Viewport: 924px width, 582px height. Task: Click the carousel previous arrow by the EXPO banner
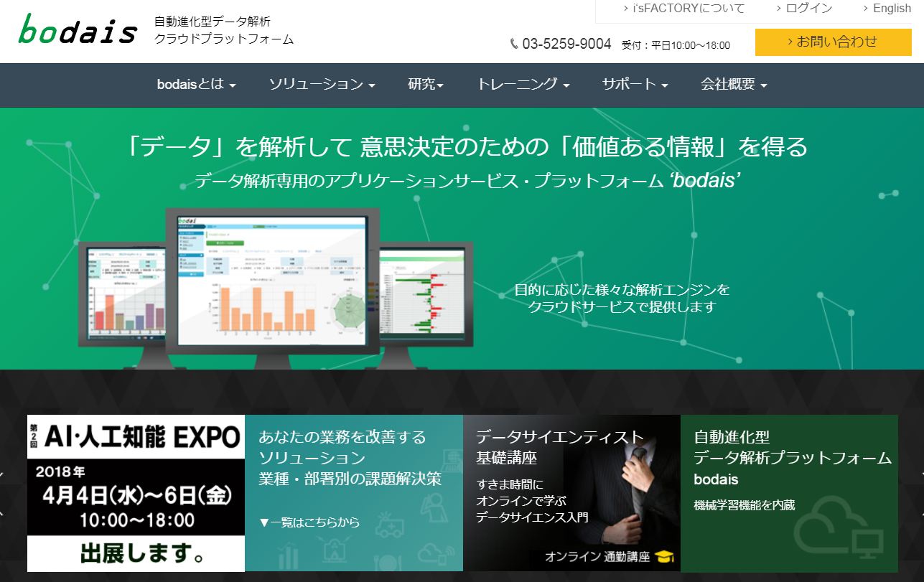[2, 494]
